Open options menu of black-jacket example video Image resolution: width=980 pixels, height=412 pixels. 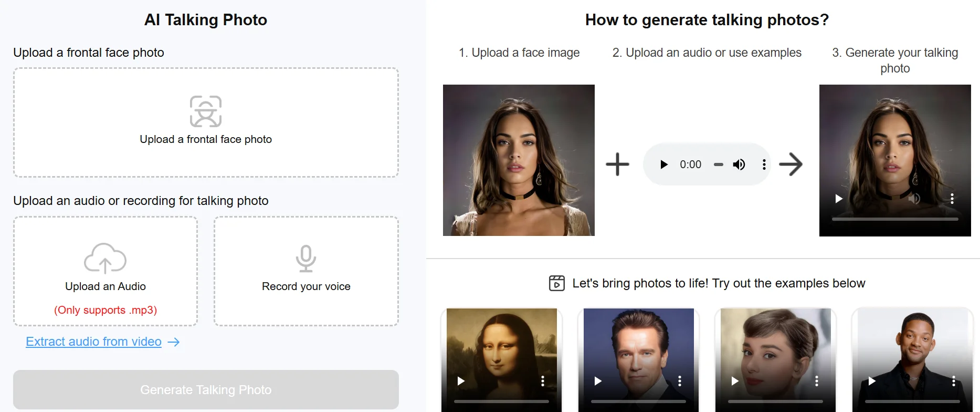[x=953, y=381]
